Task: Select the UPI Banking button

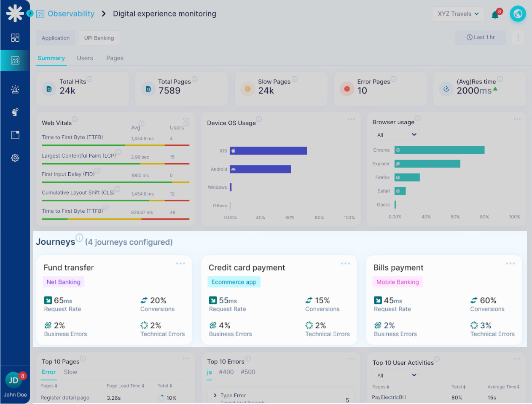Action: click(99, 38)
